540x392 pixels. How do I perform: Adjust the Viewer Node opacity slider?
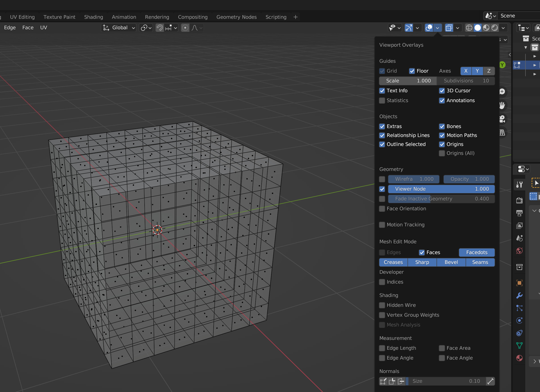point(441,189)
